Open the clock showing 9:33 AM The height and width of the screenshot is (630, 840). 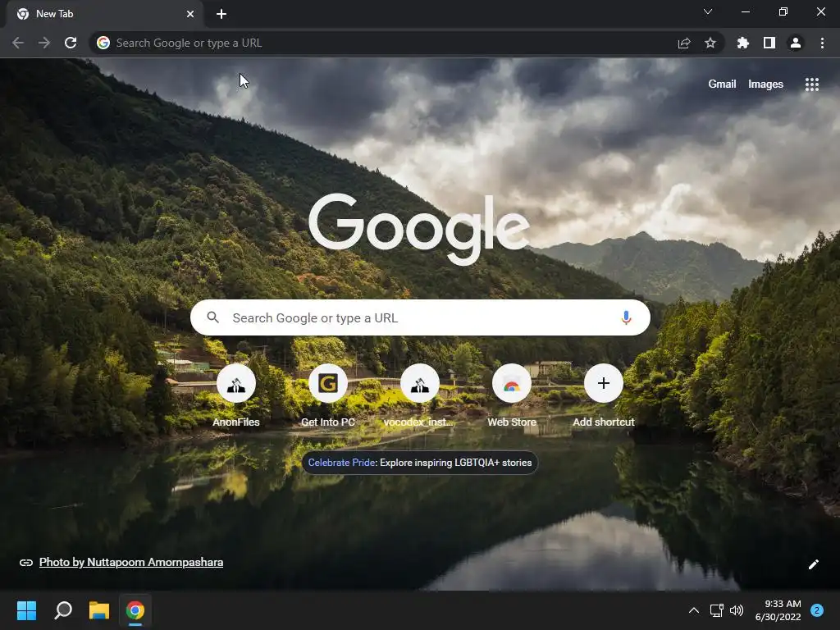[x=778, y=610]
